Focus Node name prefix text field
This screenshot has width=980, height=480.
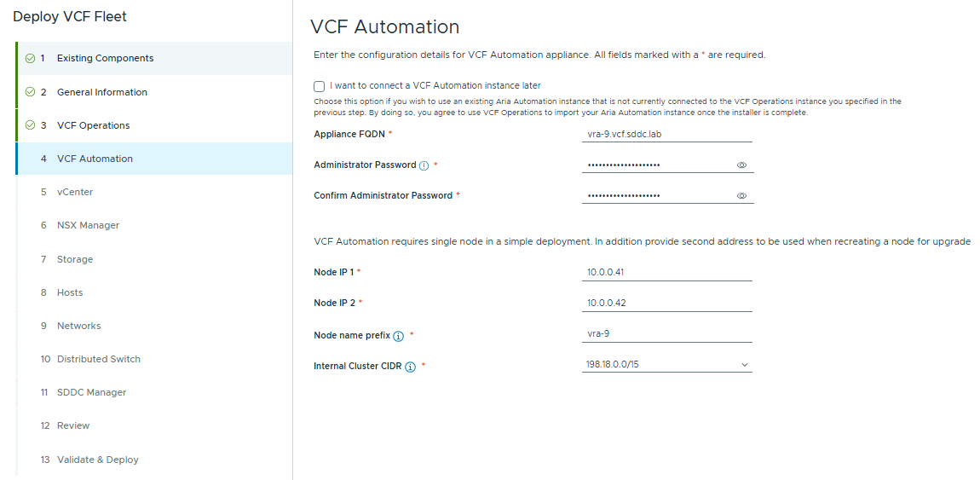[667, 334]
